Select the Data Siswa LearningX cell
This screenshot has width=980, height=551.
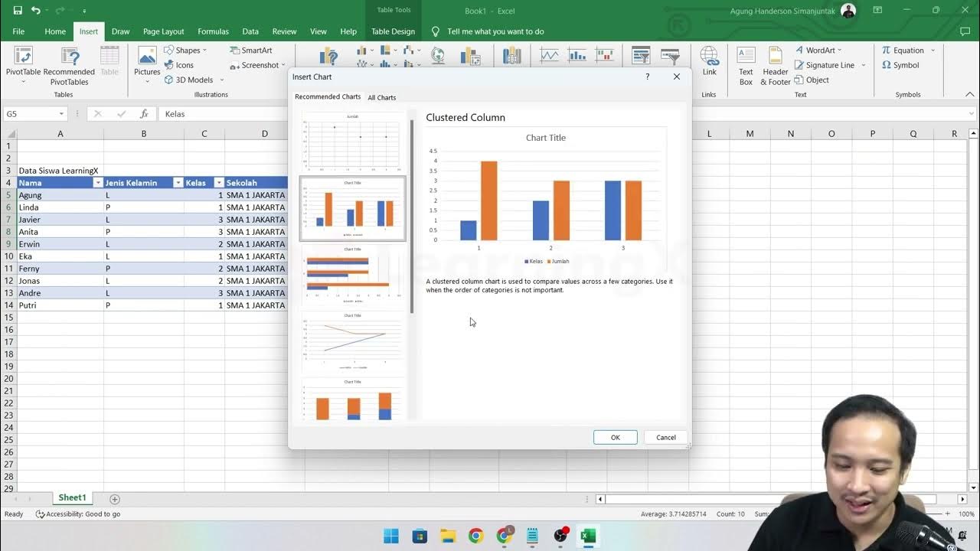59,171
